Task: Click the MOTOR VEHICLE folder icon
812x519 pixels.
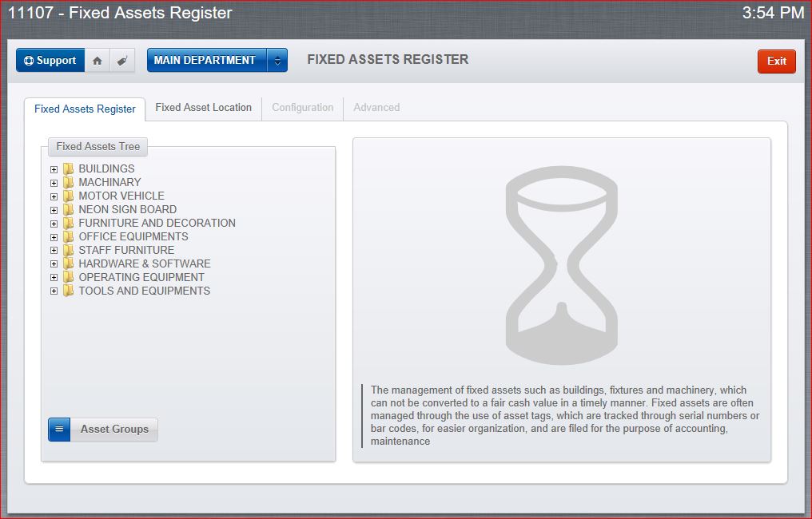Action: (69, 196)
